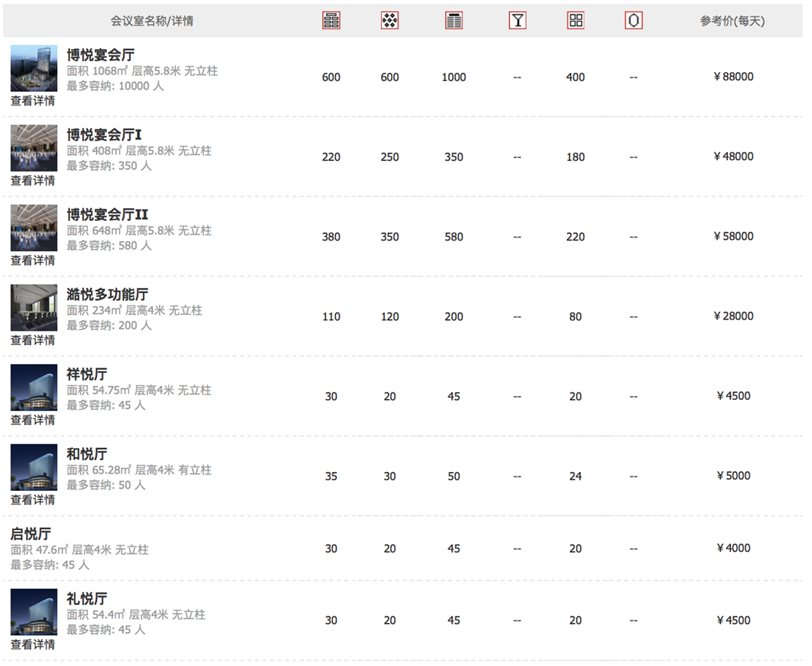Select the room title 博悦宴会厅

point(101,55)
